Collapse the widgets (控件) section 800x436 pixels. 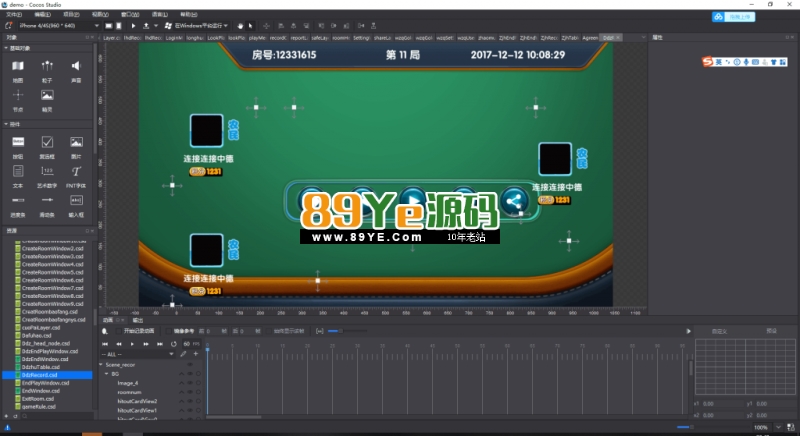point(6,124)
